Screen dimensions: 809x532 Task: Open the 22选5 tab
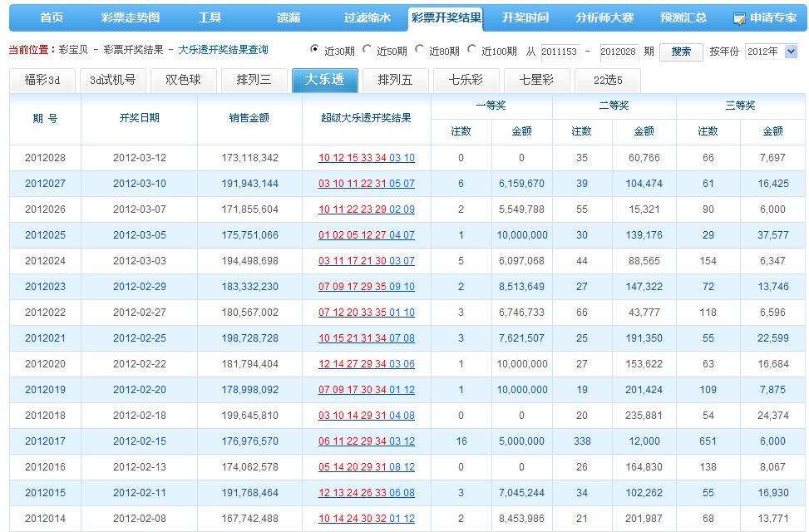(607, 81)
